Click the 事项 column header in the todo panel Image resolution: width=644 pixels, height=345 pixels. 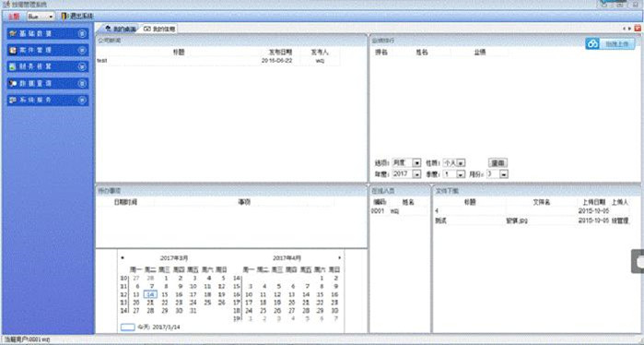click(x=244, y=202)
